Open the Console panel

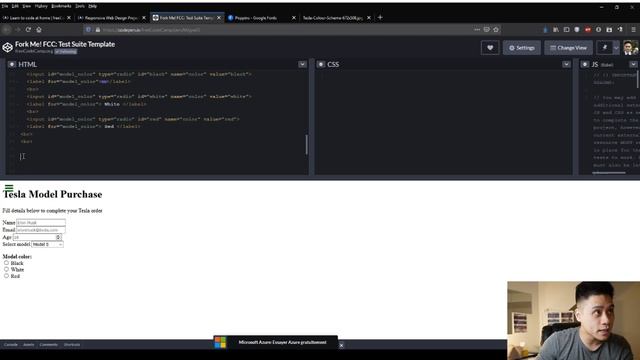pos(11,344)
